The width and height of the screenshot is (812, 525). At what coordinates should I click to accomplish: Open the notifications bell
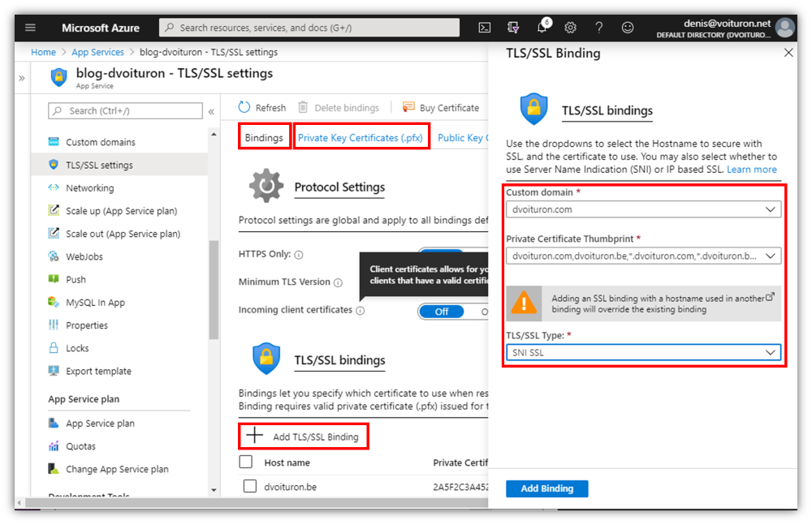pyautogui.click(x=542, y=27)
